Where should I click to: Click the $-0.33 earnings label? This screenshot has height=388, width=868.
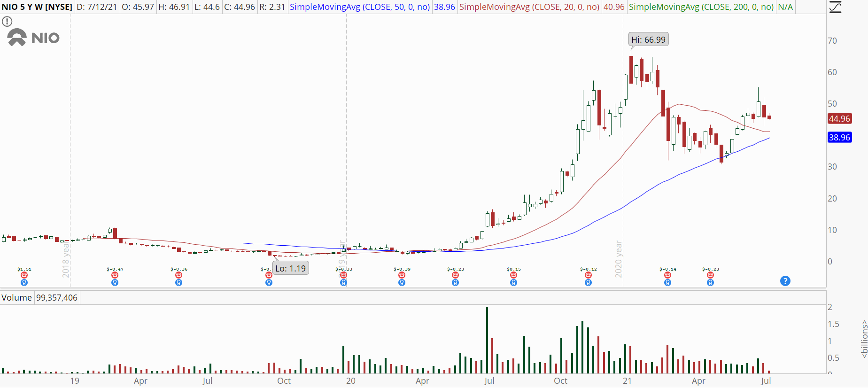(x=344, y=269)
